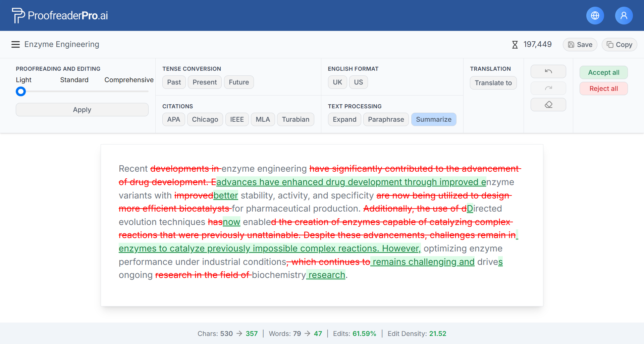Click the hourglass credits counter

[x=532, y=45]
